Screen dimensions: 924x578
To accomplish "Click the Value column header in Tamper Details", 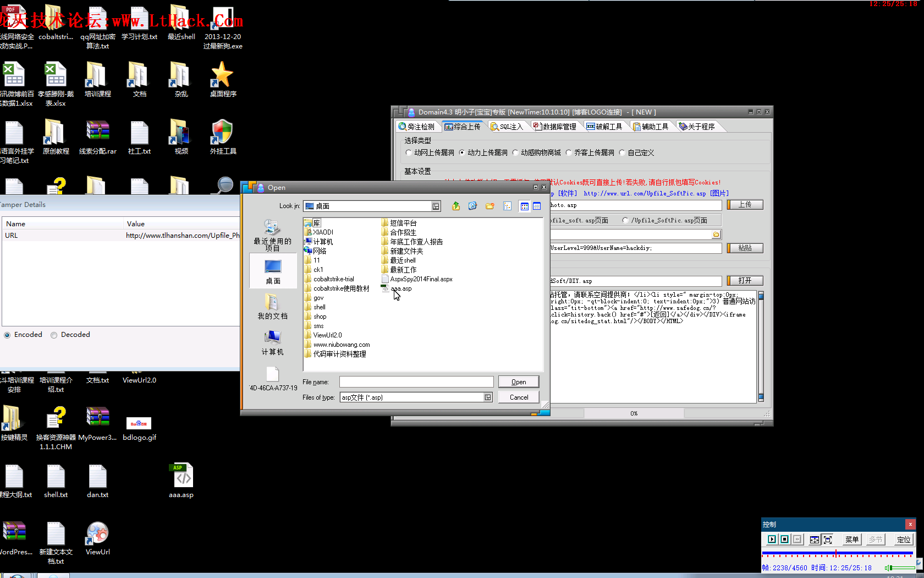I will [x=182, y=223].
